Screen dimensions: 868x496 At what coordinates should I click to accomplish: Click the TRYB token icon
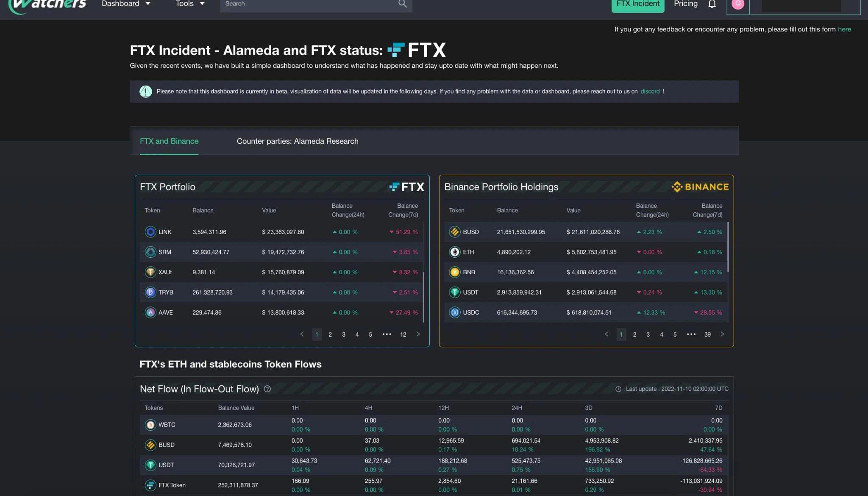point(150,292)
